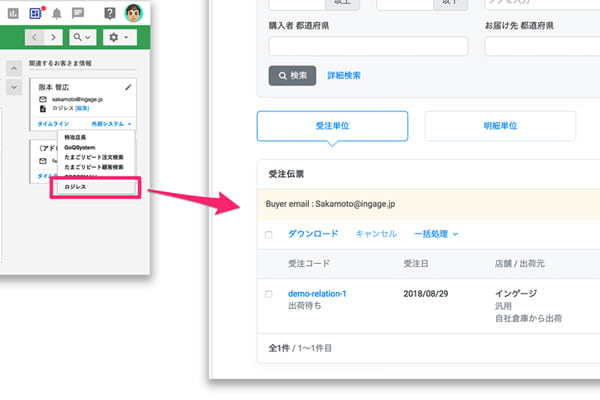Click the 検索 search button

tap(292, 75)
